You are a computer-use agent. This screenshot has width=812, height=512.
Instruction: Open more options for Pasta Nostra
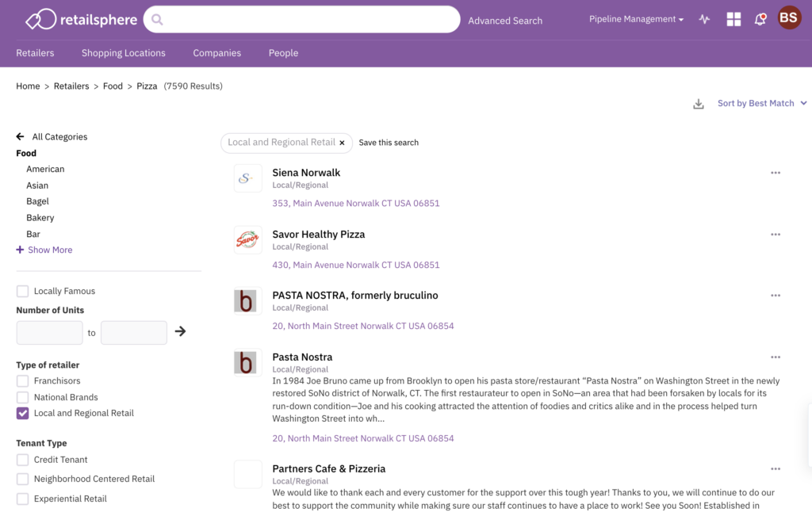pyautogui.click(x=776, y=357)
